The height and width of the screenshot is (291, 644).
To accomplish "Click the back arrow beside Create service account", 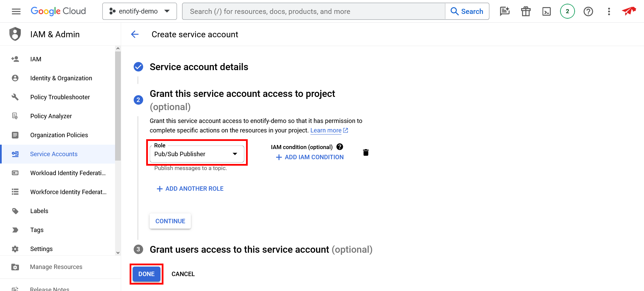I will (x=135, y=34).
